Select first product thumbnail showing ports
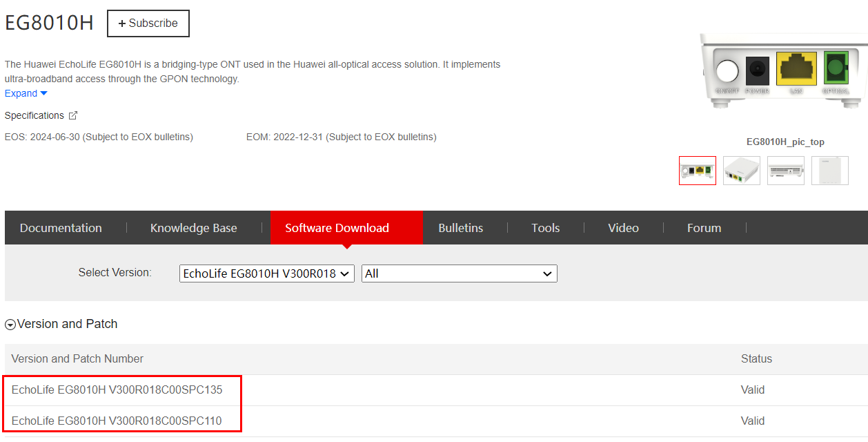 [x=697, y=171]
